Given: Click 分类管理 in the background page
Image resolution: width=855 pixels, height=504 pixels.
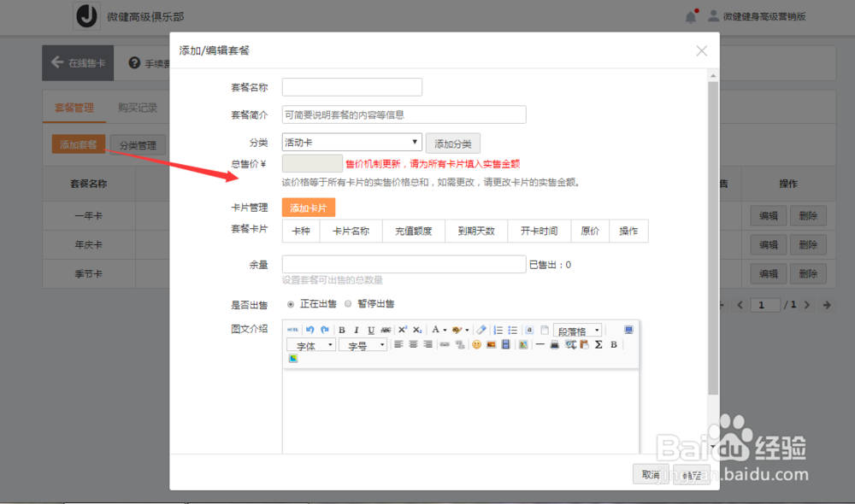Looking at the screenshot, I should (138, 145).
